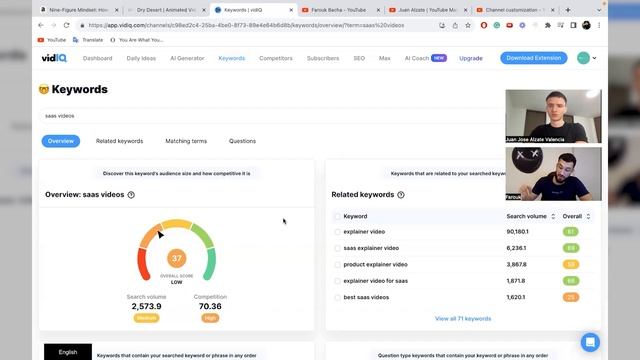This screenshot has width=640, height=360.
Task: Click View all 71 keywords link
Action: [x=463, y=319]
